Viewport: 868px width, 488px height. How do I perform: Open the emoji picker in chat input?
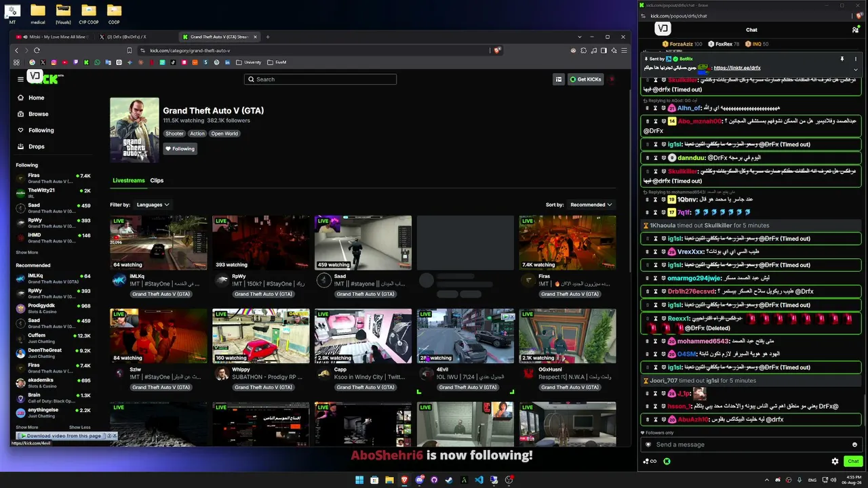(854, 445)
